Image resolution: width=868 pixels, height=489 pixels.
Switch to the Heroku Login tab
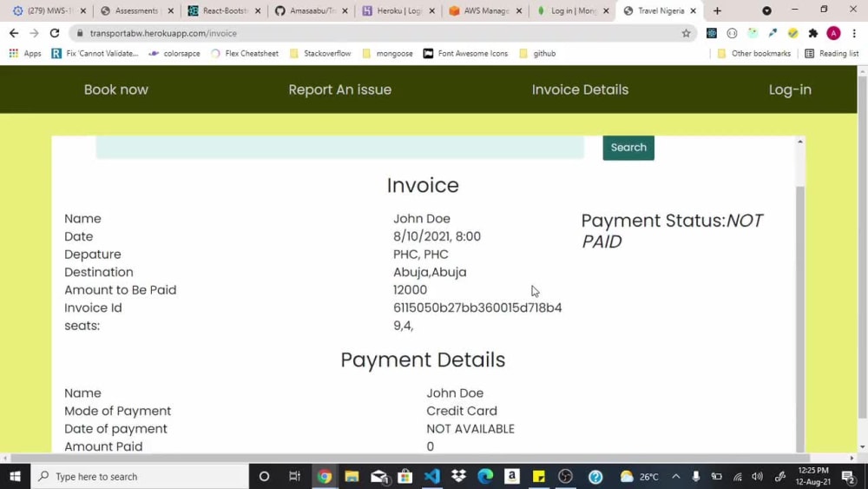click(398, 10)
